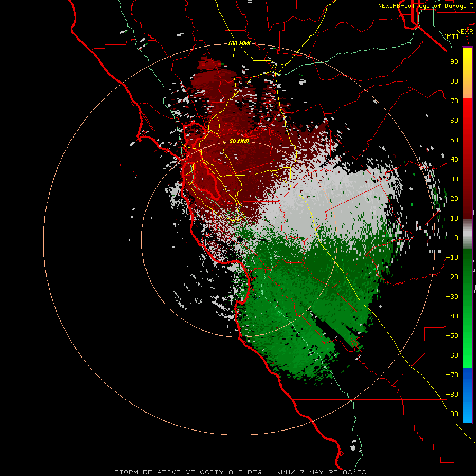Viewport: 476px width, 476px height.
Task: Click the -10 knots scale value
Action: [x=452, y=258]
